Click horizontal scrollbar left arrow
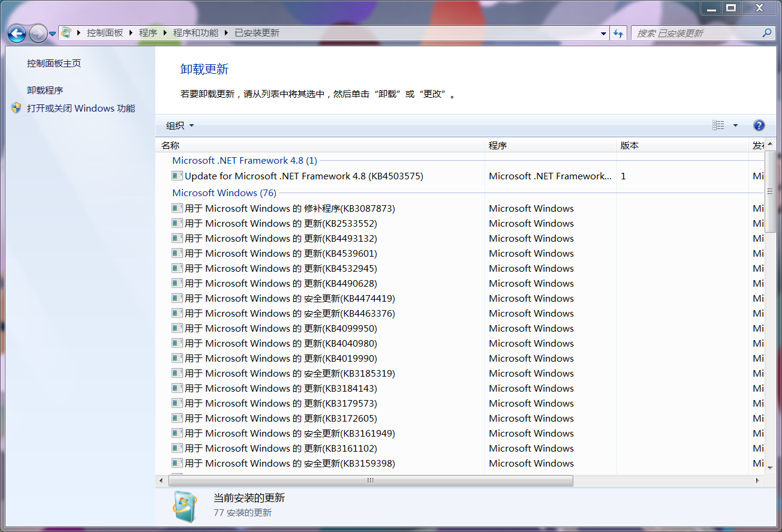Screen dimensions: 782x532 click(x=161, y=480)
